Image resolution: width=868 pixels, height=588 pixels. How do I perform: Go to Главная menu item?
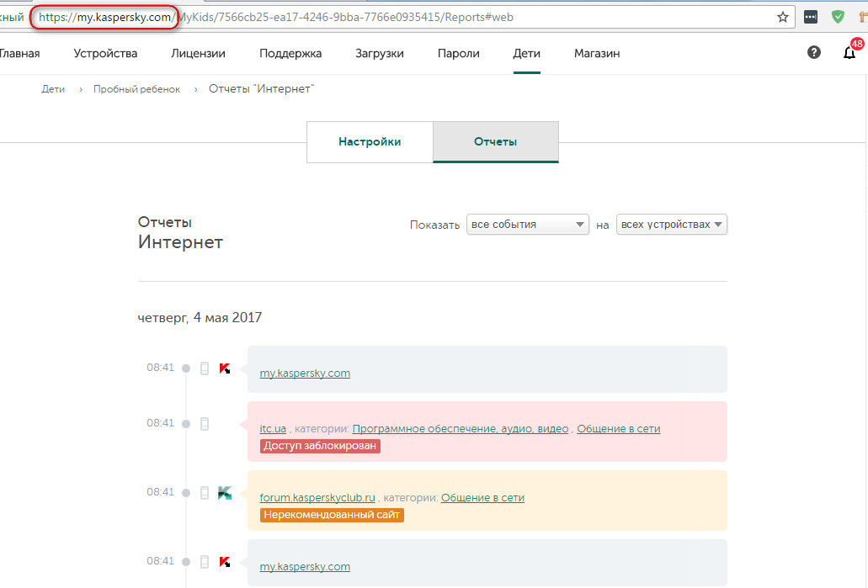(19, 54)
